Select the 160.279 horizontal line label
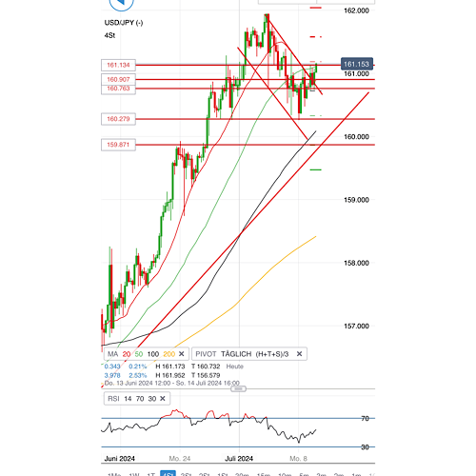This screenshot has width=476, height=476. (x=118, y=119)
